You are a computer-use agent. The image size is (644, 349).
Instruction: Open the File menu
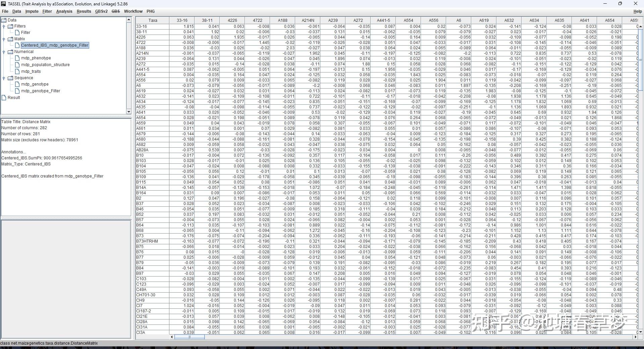(5, 11)
